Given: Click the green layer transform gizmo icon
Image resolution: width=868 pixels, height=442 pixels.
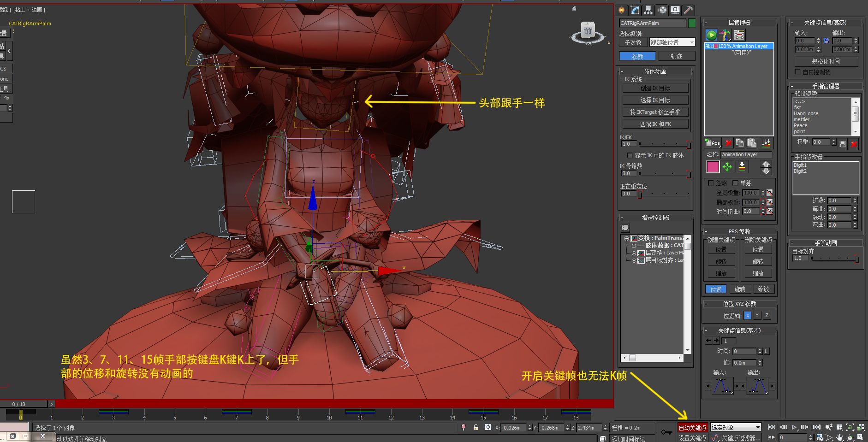Looking at the screenshot, I should (727, 167).
